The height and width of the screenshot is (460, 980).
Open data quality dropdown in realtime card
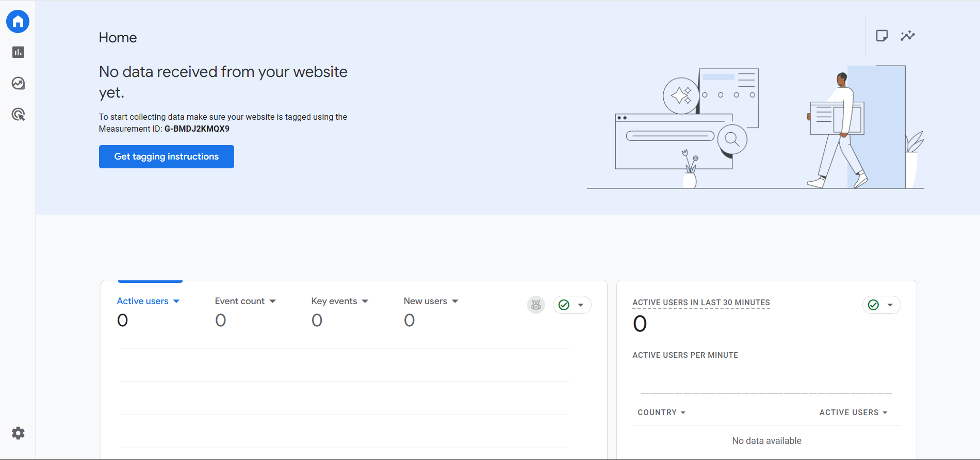pos(881,305)
